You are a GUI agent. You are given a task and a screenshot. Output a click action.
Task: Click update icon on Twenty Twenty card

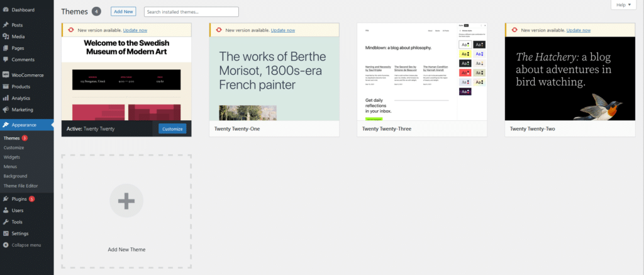click(71, 30)
